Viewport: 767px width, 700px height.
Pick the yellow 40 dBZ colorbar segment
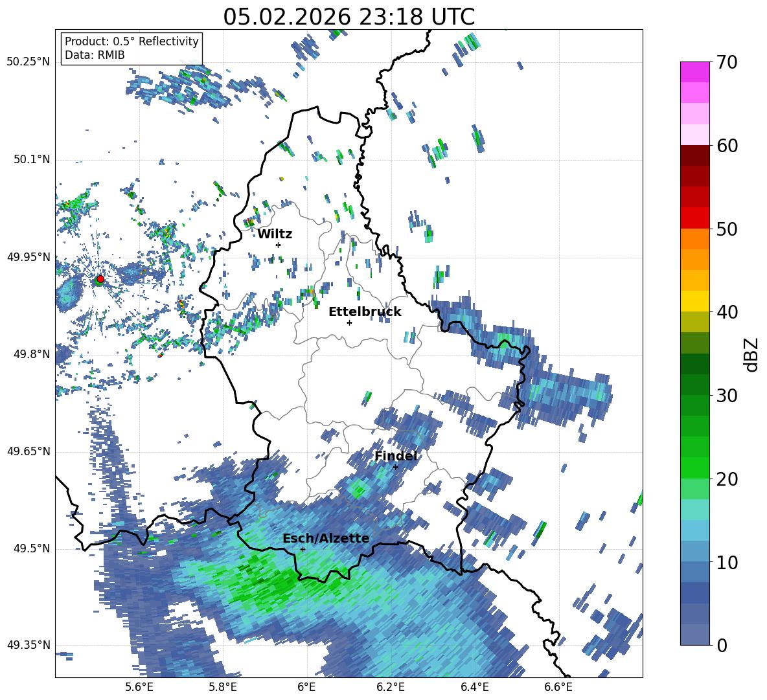click(x=694, y=300)
